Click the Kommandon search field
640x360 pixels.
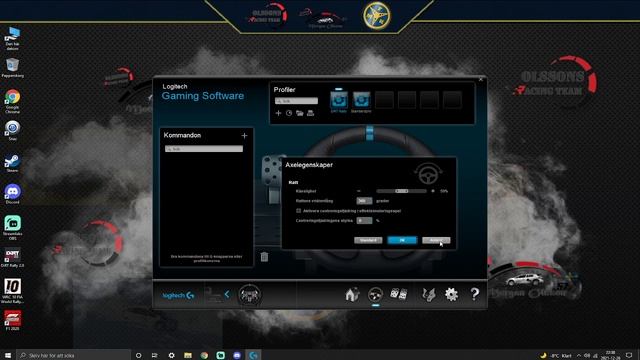pyautogui.click(x=204, y=149)
